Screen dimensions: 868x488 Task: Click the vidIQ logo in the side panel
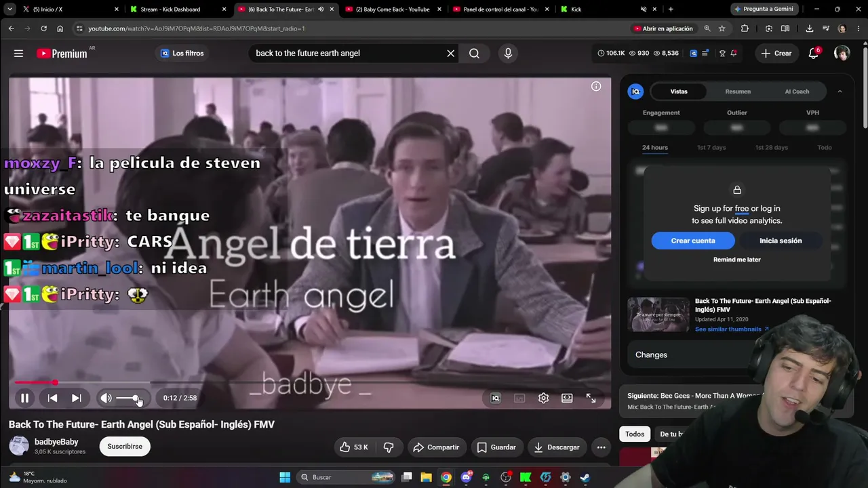pyautogui.click(x=635, y=91)
